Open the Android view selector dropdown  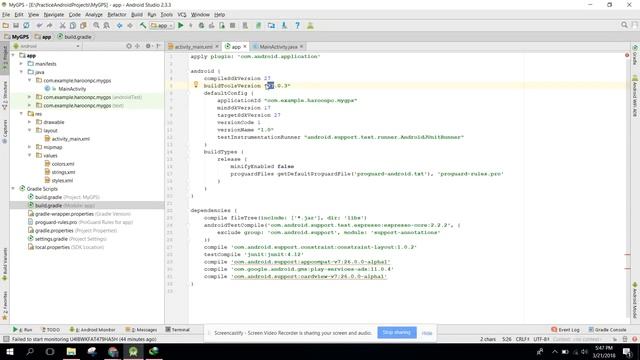[47, 46]
